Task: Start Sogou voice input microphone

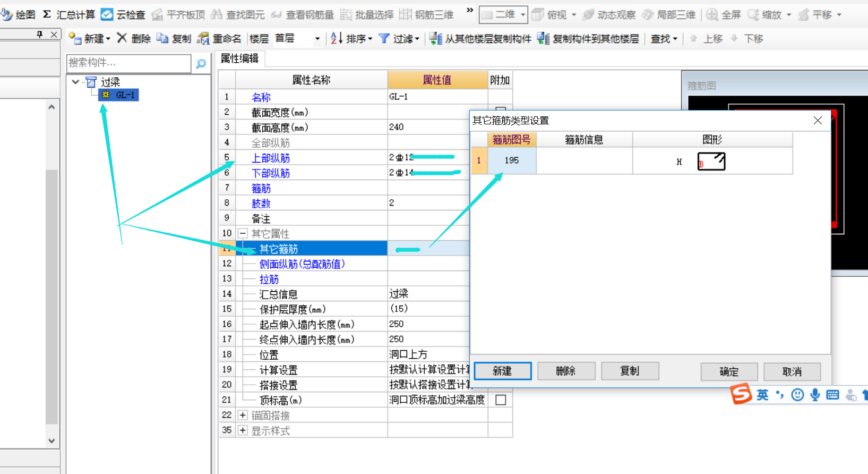Action: [815, 395]
